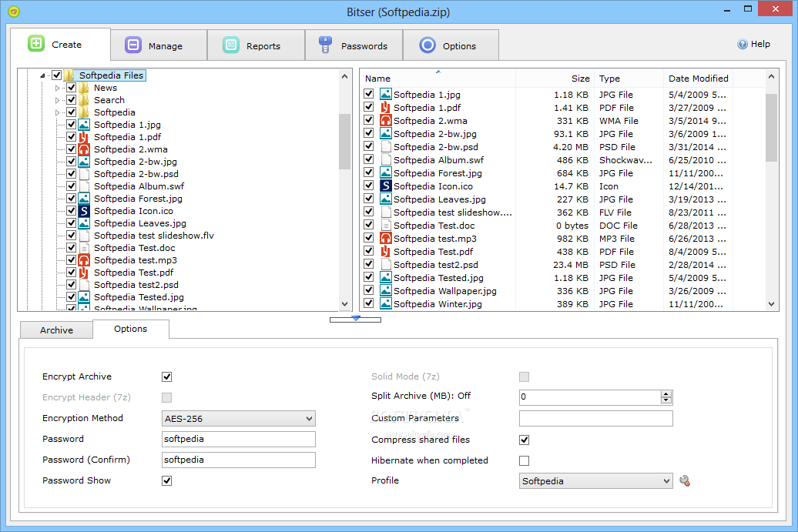
Task: Click the document icon for Softpedia Test.doc in list
Action: pos(386,226)
